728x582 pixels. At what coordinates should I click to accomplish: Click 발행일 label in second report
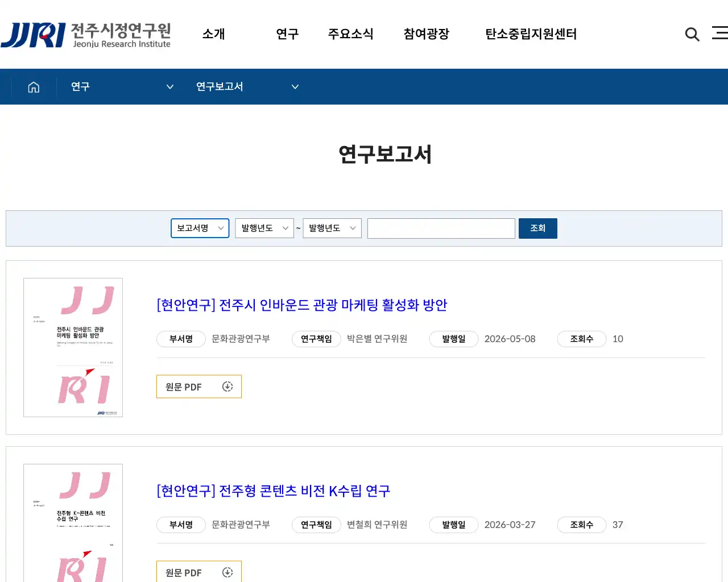tap(454, 525)
